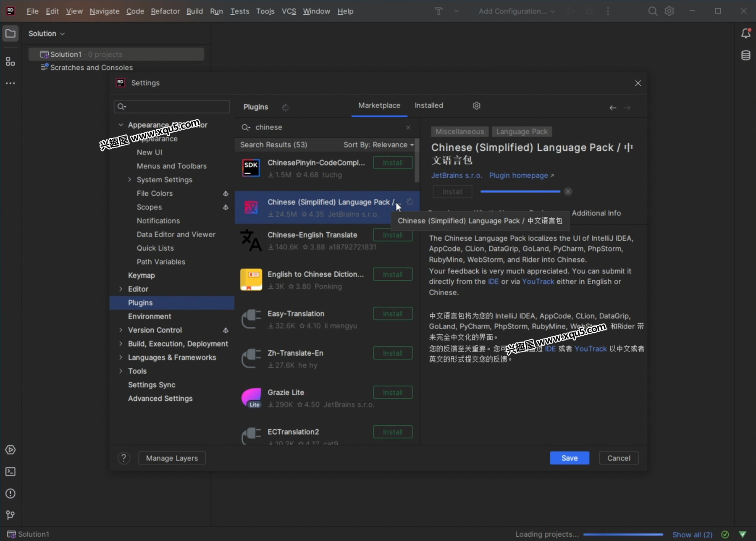Image resolution: width=756 pixels, height=541 pixels.
Task: Click the Save button
Action: click(x=569, y=458)
